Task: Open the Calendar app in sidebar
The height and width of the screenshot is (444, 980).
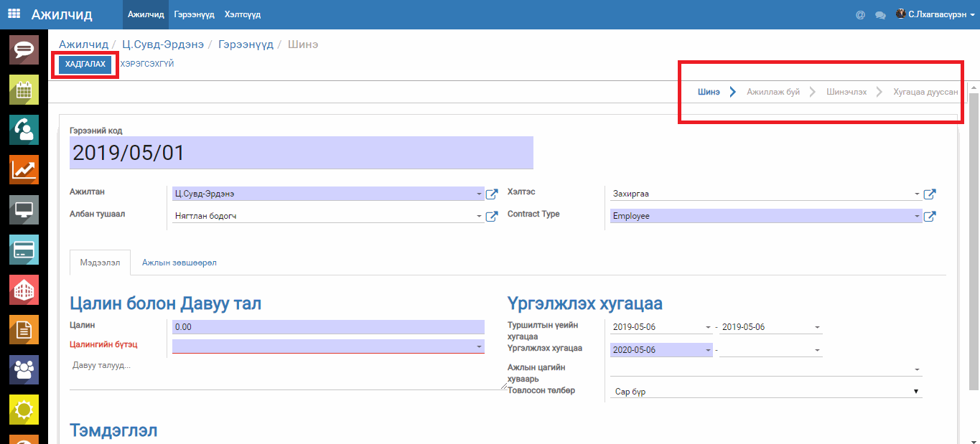Action: click(24, 90)
